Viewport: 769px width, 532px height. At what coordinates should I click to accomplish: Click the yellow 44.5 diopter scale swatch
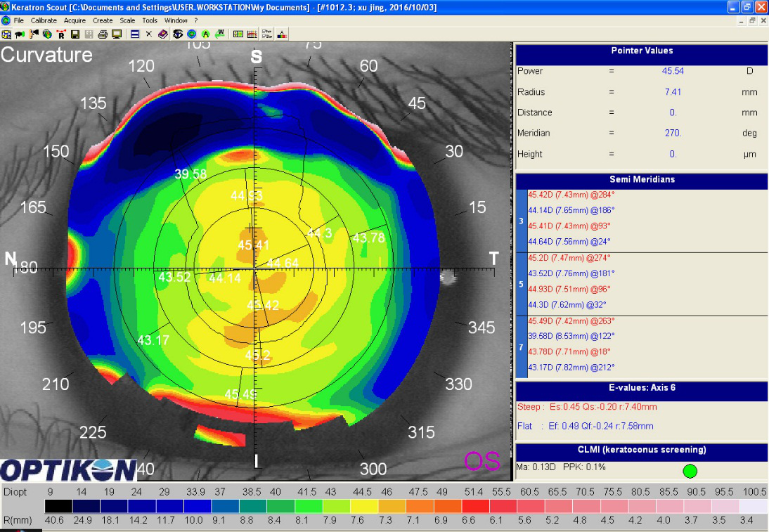[x=364, y=506]
